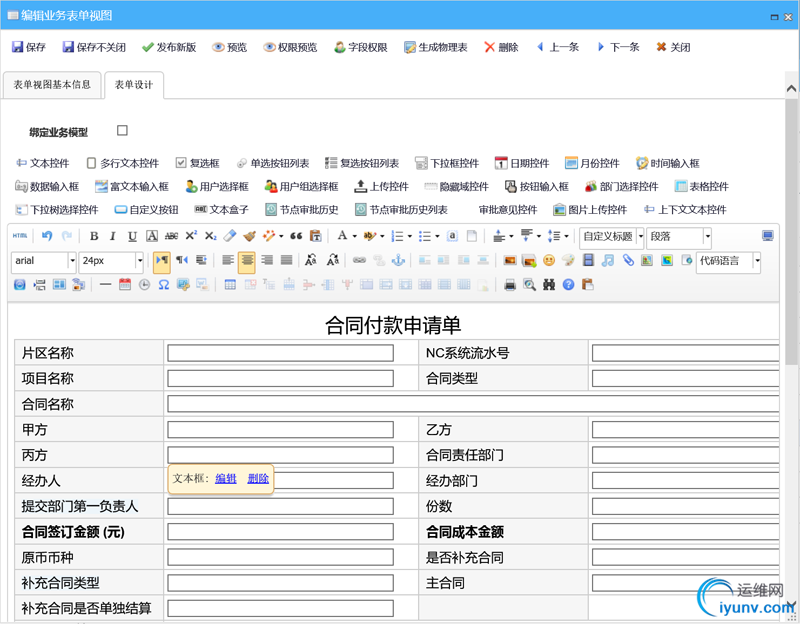The height and width of the screenshot is (624, 800).
Task: Insert attachment paperclip icon
Action: [628, 261]
